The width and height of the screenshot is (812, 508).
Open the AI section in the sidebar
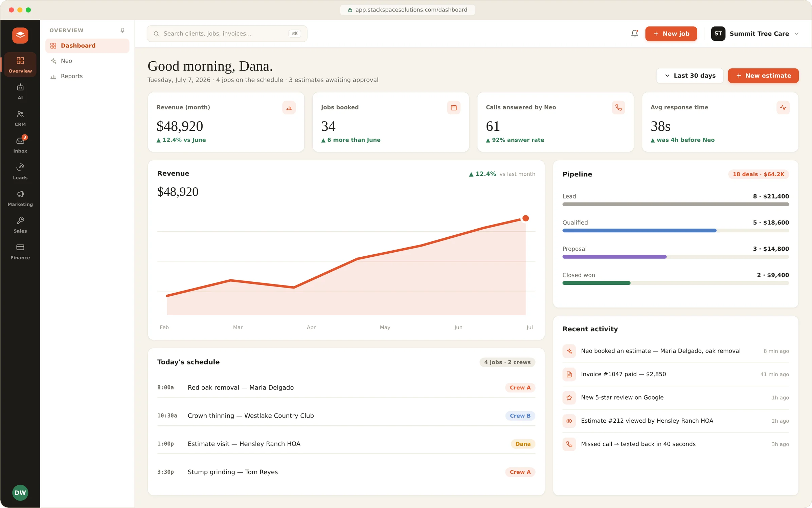pos(20,91)
